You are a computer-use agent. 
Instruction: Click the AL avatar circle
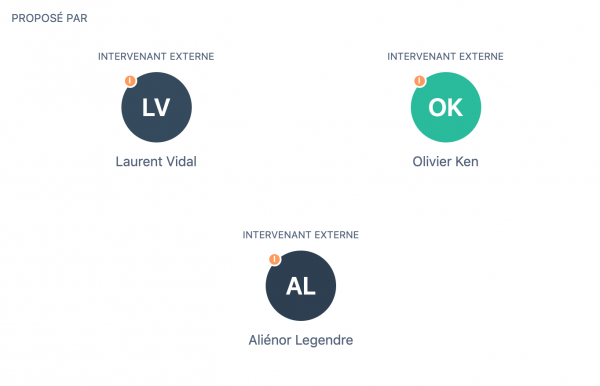(x=301, y=286)
